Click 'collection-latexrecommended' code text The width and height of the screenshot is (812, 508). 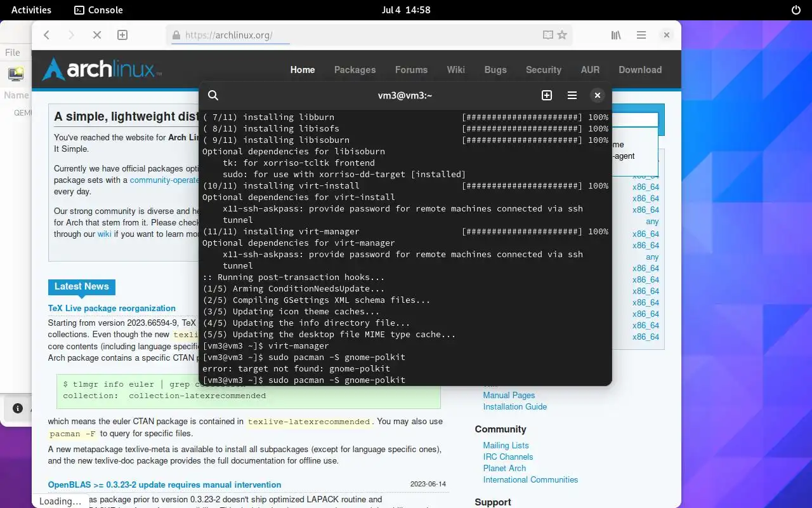point(197,396)
